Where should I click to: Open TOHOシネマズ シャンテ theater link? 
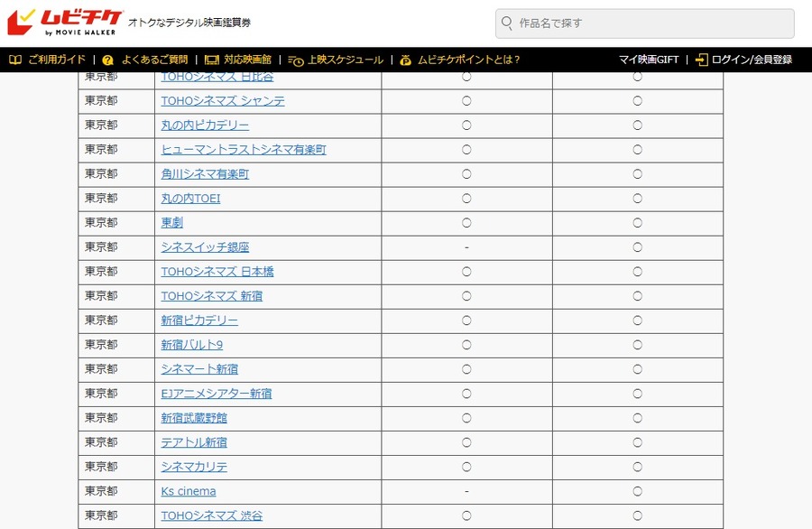pyautogui.click(x=223, y=101)
